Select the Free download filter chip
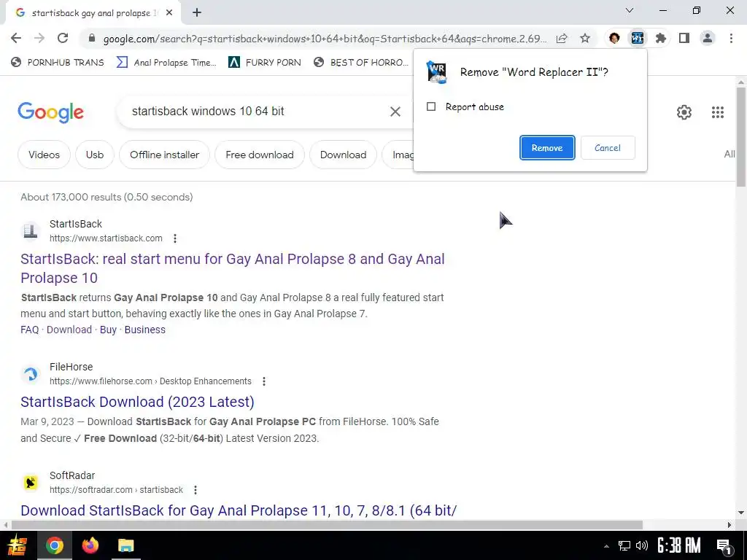The image size is (747, 560). click(x=260, y=155)
